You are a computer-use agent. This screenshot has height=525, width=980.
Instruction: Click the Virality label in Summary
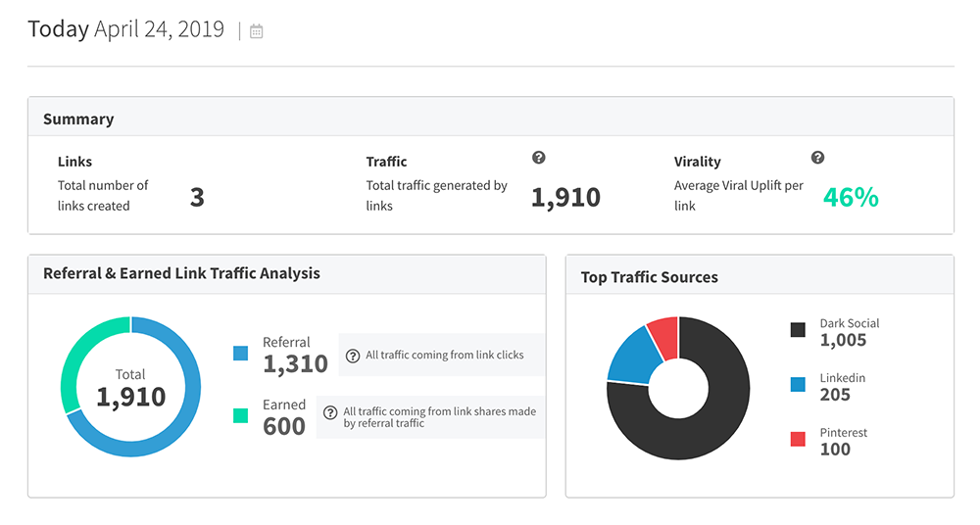(698, 162)
